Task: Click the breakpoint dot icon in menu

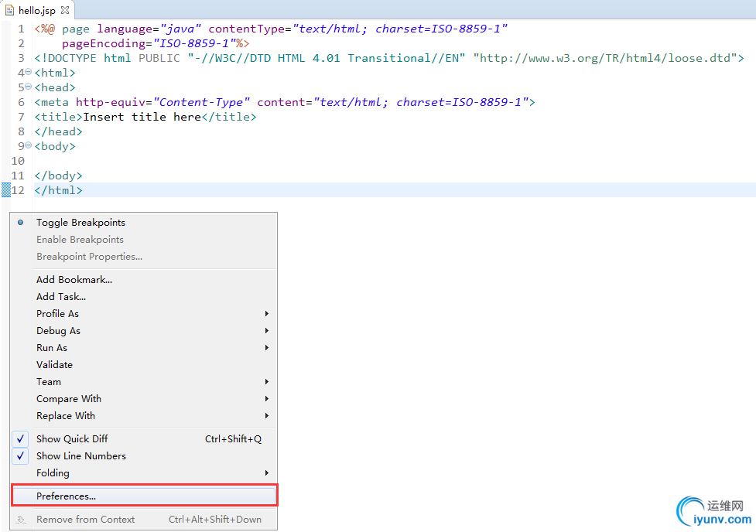Action: tap(20, 222)
